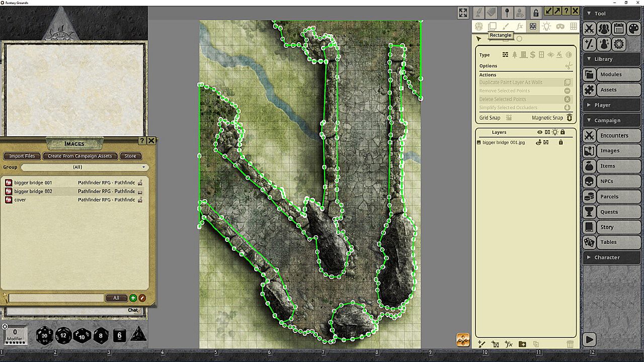Open the bigger bridge 002 image
Viewport: 644px width, 362px height.
pyautogui.click(x=33, y=191)
